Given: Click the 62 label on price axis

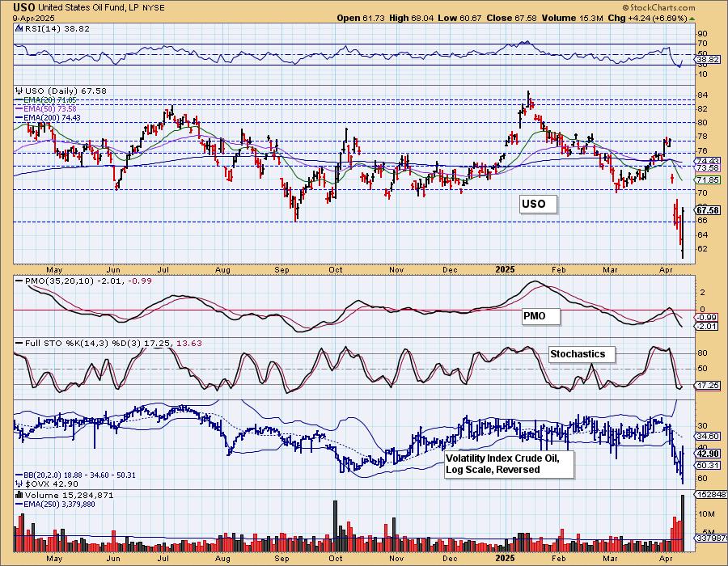Looking at the screenshot, I should pos(702,249).
